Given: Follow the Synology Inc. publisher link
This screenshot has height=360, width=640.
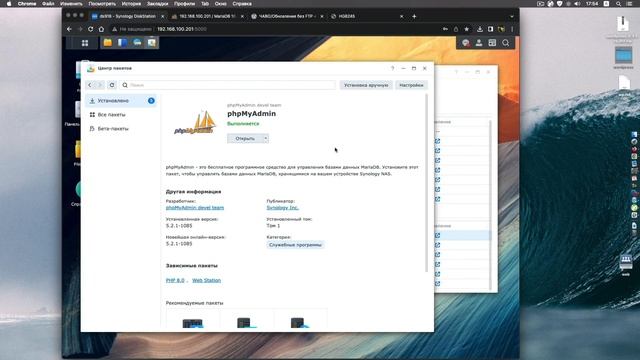Looking at the screenshot, I should 282,208.
